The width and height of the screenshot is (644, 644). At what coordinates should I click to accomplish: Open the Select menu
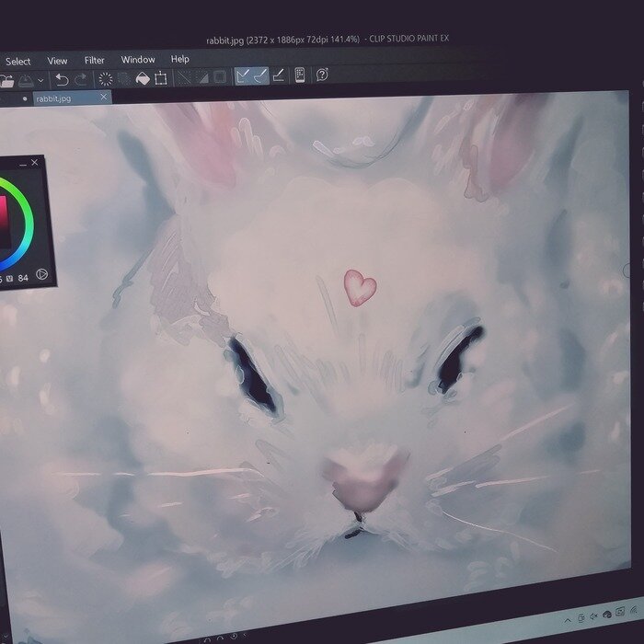coord(17,62)
